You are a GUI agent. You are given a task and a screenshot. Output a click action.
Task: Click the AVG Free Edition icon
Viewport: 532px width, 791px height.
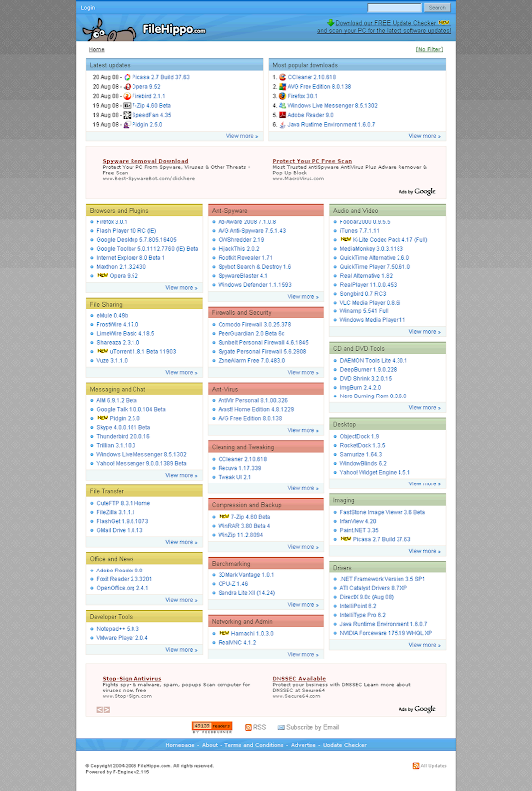pyautogui.click(x=282, y=87)
